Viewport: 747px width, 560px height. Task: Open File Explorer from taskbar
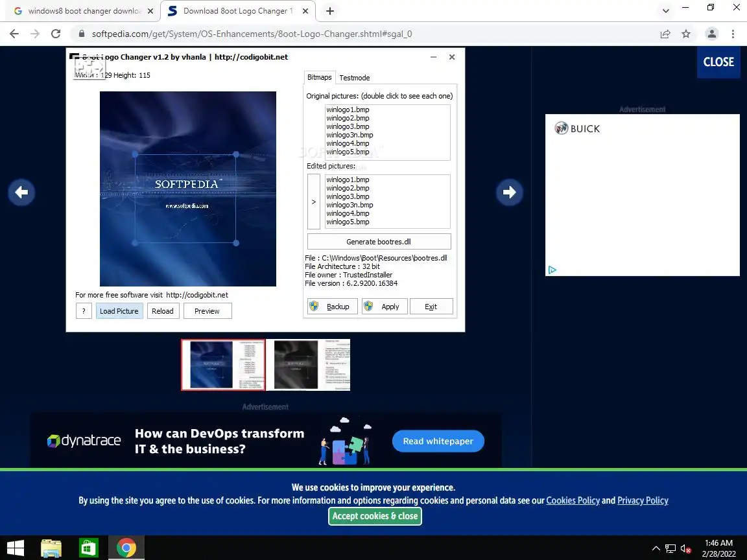pyautogui.click(x=51, y=548)
